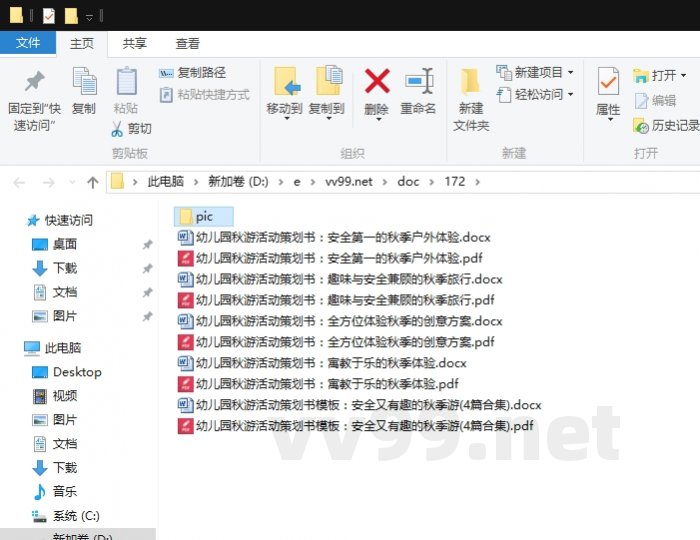This screenshot has height=540, width=700.
Task: Select 安全第一的秋季户外体验.pdf file
Action: (329, 258)
